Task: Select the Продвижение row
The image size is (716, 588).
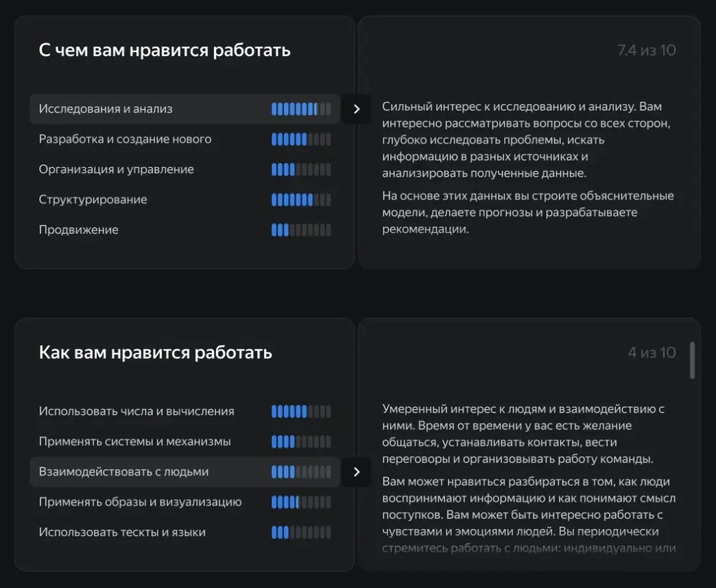Action: tap(78, 230)
